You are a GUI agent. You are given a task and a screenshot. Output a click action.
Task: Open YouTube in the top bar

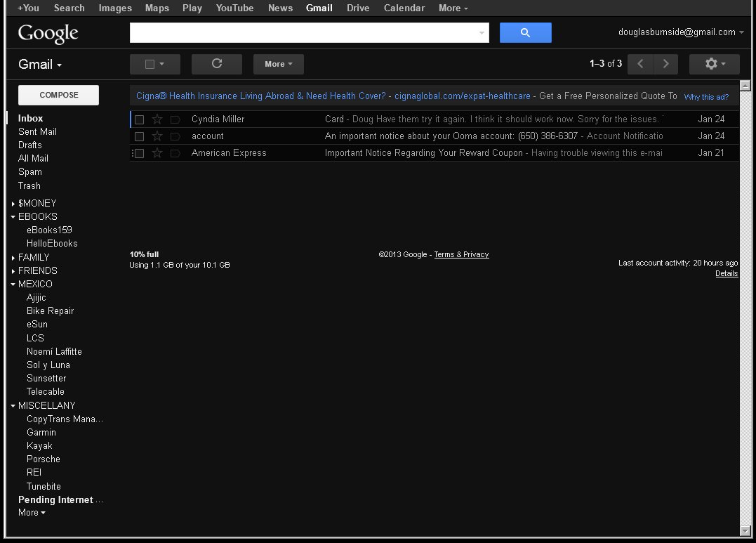click(234, 8)
